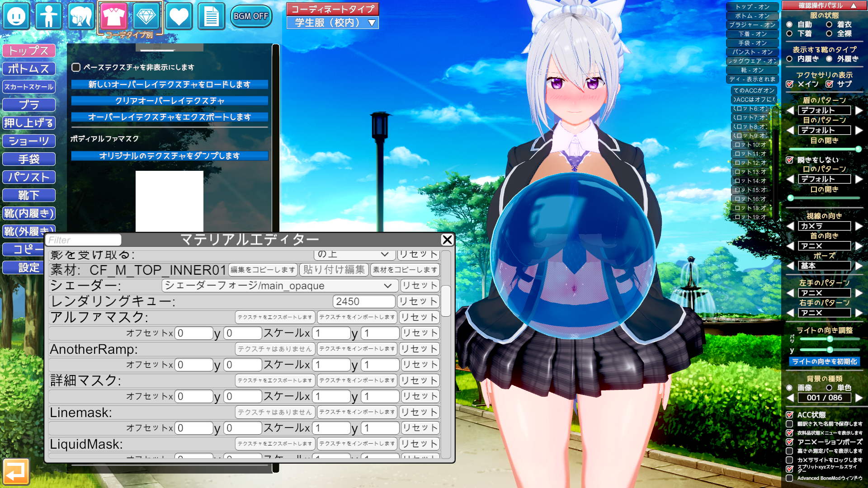Open the face editing category icon
The image size is (868, 488).
17,17
